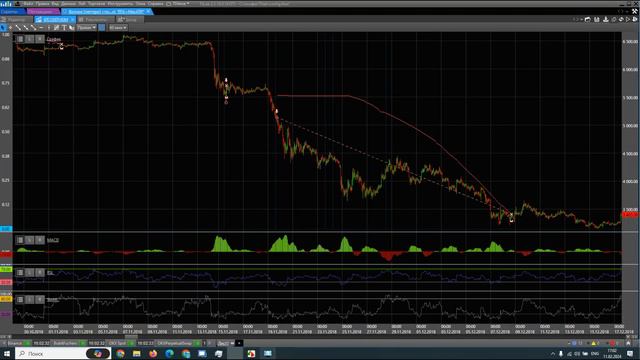The image size is (640, 360).
Task: Open Firefox from the taskbar
Action: click(153, 353)
